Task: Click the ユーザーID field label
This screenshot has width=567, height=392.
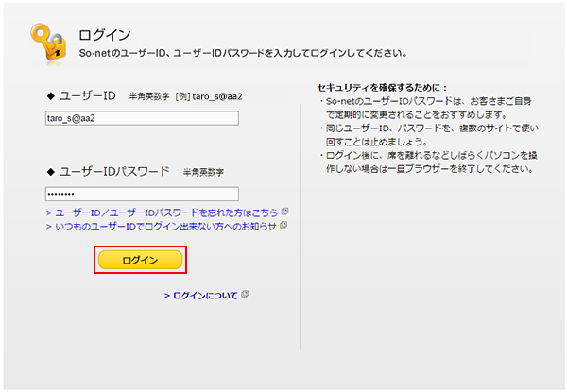Action: tap(88, 95)
